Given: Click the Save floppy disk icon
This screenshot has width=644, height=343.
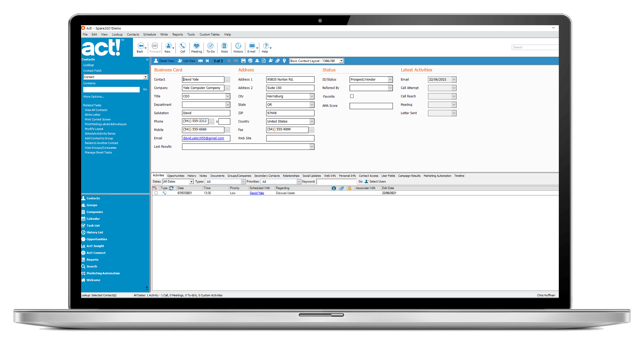Looking at the screenshot, I should [x=243, y=61].
